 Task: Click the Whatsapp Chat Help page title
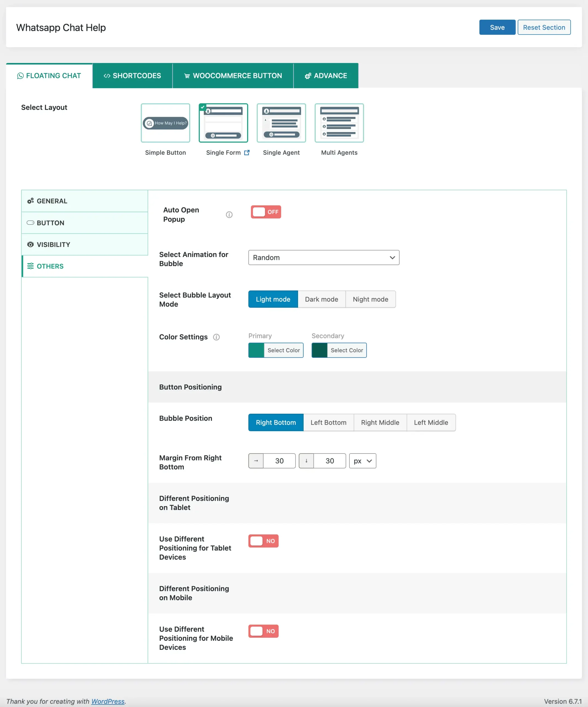(61, 28)
